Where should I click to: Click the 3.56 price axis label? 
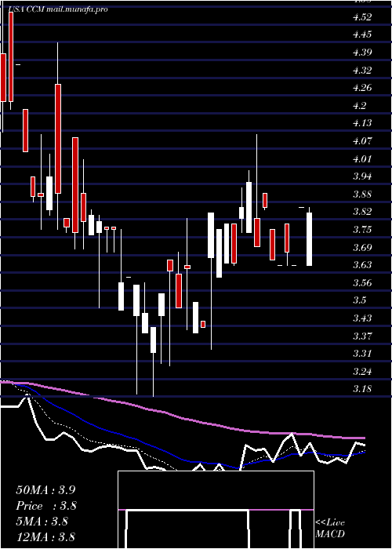[362, 283]
